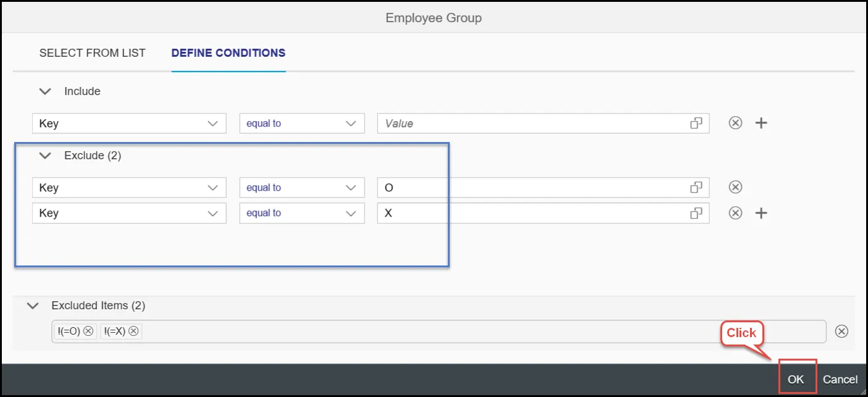Delete the Exclude condition with value X
868x397 pixels.
pyautogui.click(x=735, y=213)
